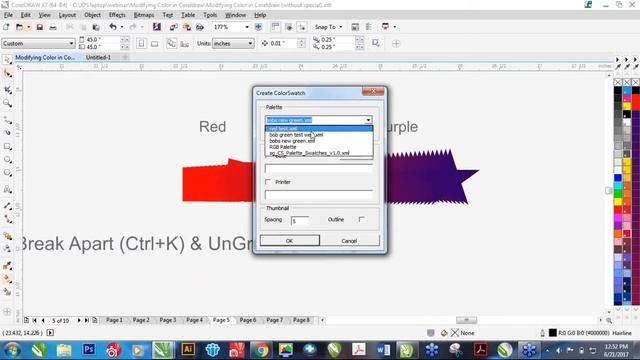Select the Interactive Fill tool in the toolbox
640x360 pixels.
[7, 279]
